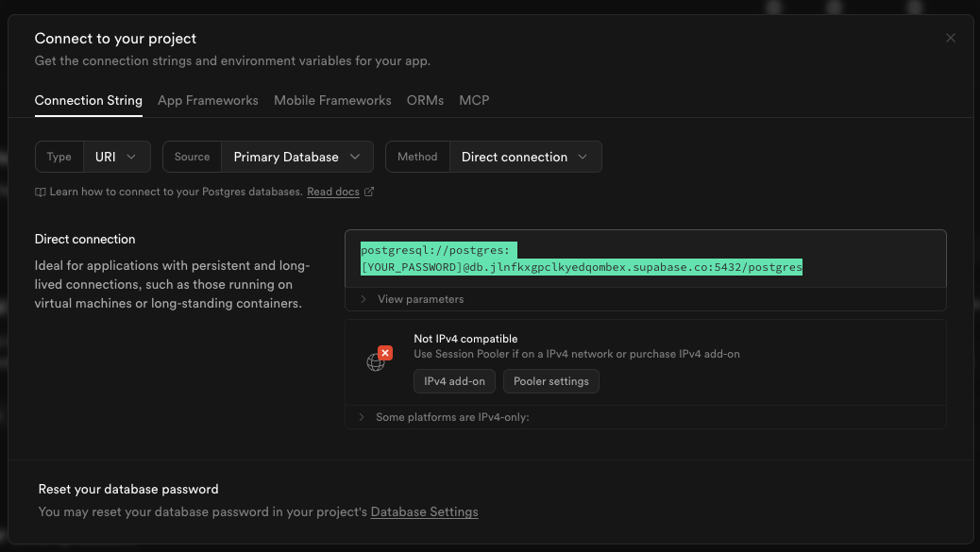Viewport: 980px width, 552px height.
Task: Open the ORMs tab
Action: pyautogui.click(x=425, y=100)
